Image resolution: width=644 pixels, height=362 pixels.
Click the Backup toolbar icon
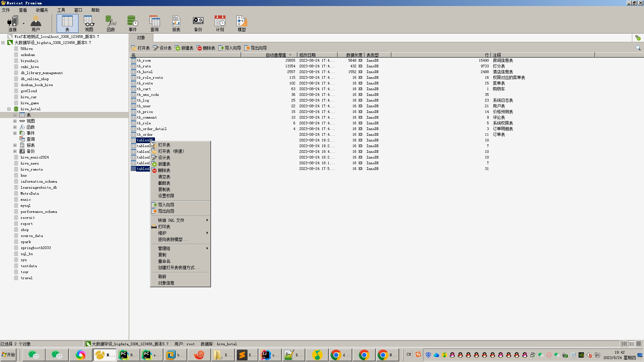[198, 23]
